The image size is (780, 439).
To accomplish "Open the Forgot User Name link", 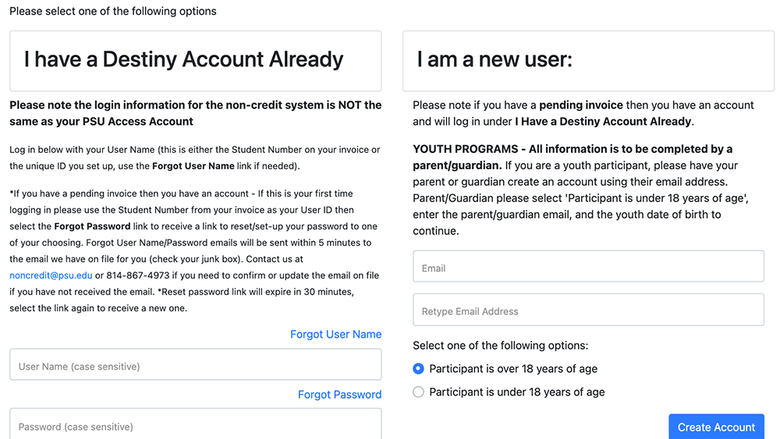I will coord(336,334).
